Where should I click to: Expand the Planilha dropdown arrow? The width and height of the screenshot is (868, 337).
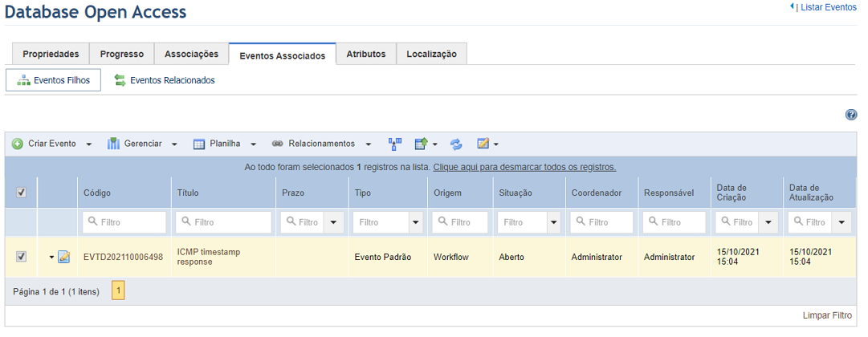[x=253, y=144]
